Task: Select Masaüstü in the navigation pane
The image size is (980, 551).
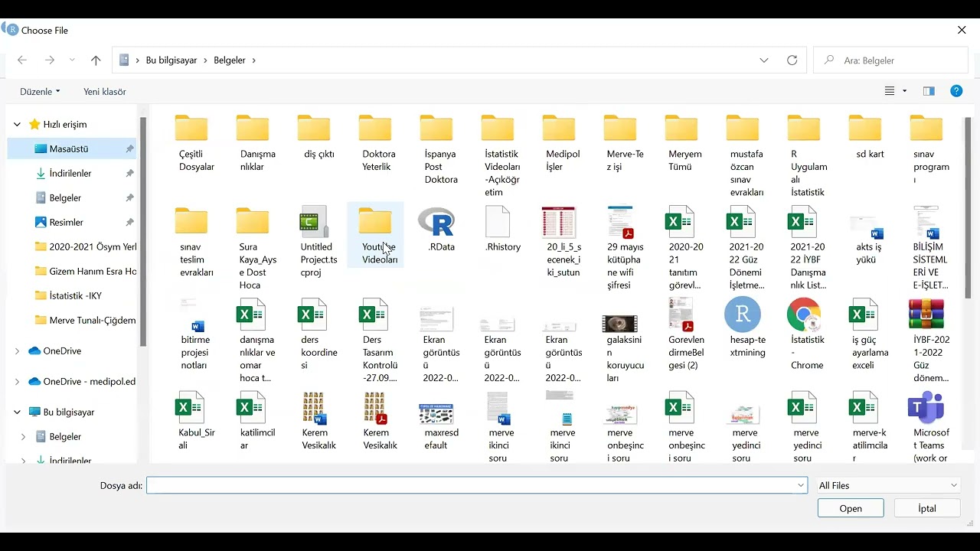Action: [73, 148]
